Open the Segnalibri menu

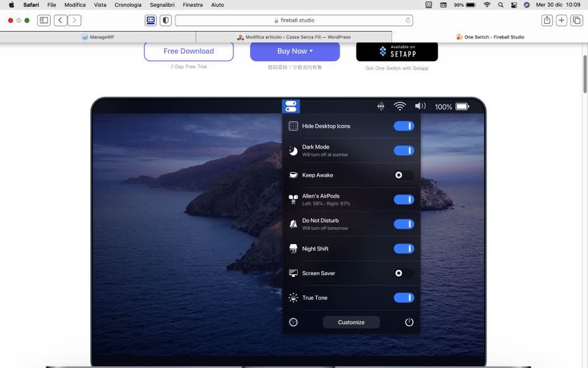pos(162,5)
